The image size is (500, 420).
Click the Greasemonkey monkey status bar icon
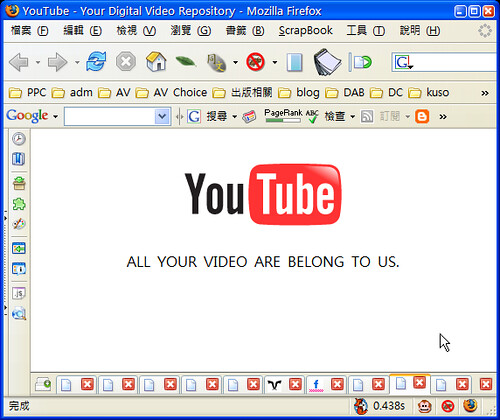(x=425, y=406)
